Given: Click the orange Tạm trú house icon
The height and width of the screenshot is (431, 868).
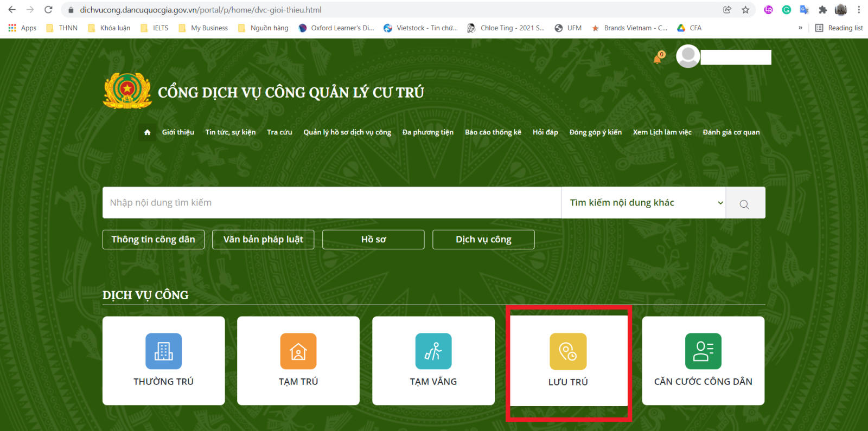Looking at the screenshot, I should (298, 351).
